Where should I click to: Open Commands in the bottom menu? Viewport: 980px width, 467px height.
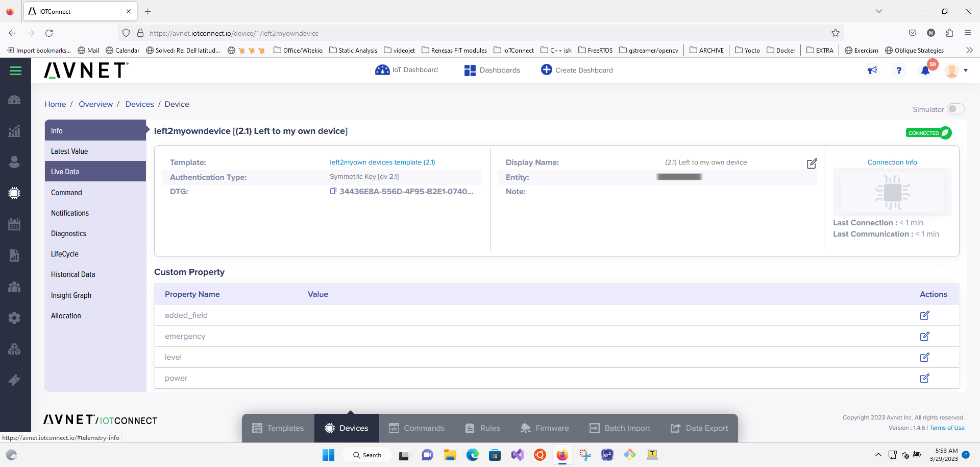click(416, 428)
